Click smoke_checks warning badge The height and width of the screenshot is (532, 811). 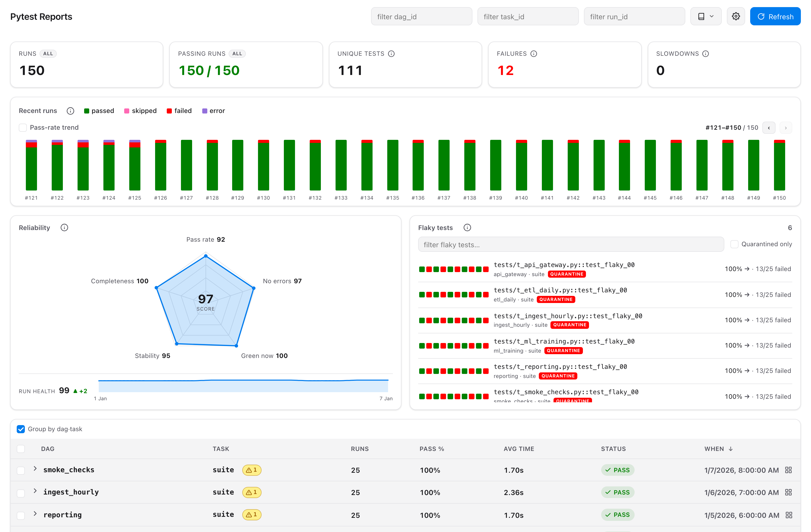(251, 470)
